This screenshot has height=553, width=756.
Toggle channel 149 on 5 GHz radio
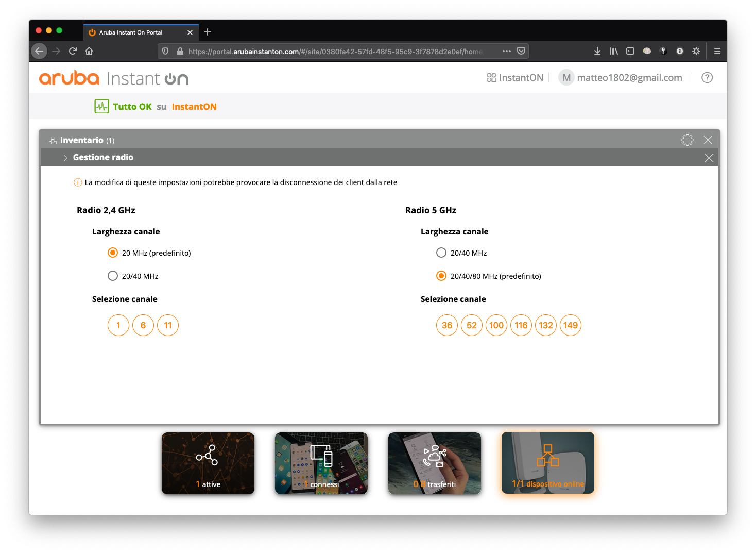pos(571,325)
